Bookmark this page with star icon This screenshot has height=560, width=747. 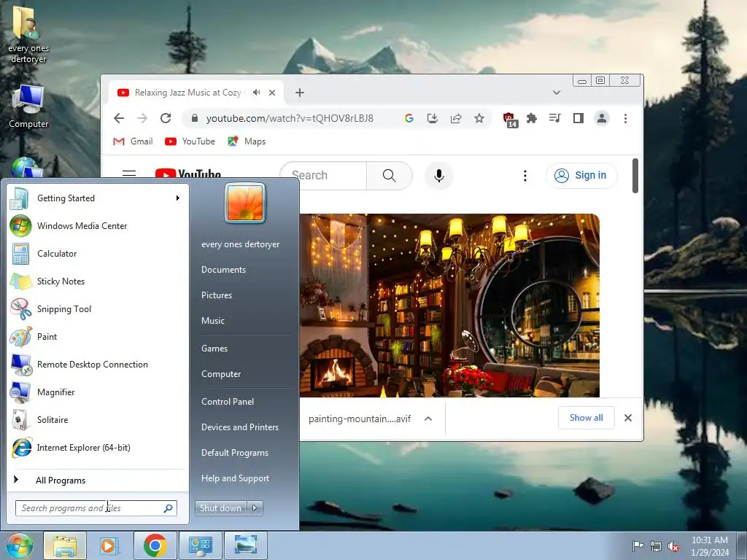point(479,118)
